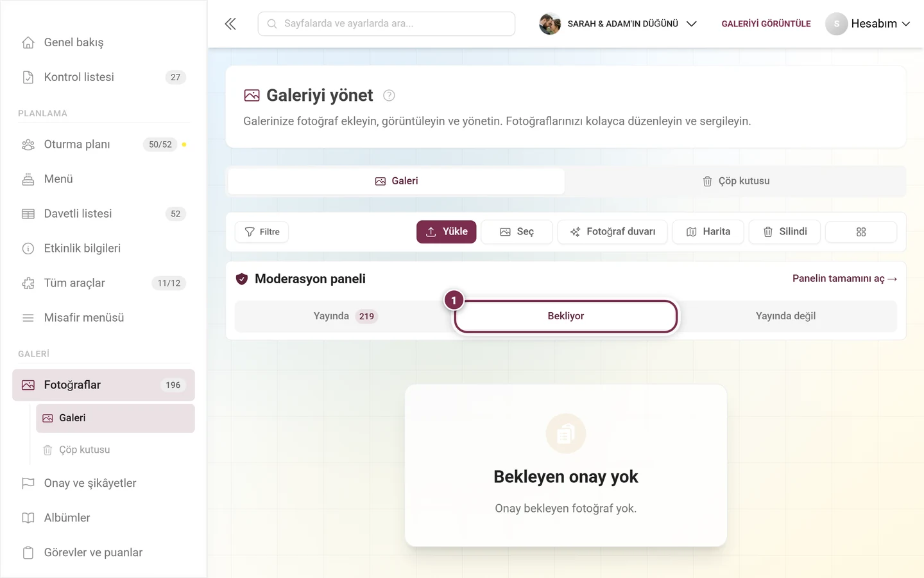Open Kontrol listesi in sidebar
Screen dimensions: 924x578
[x=103, y=77]
